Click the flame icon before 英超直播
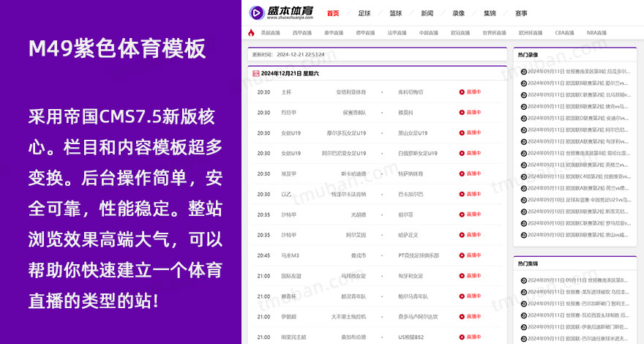 [x=251, y=33]
